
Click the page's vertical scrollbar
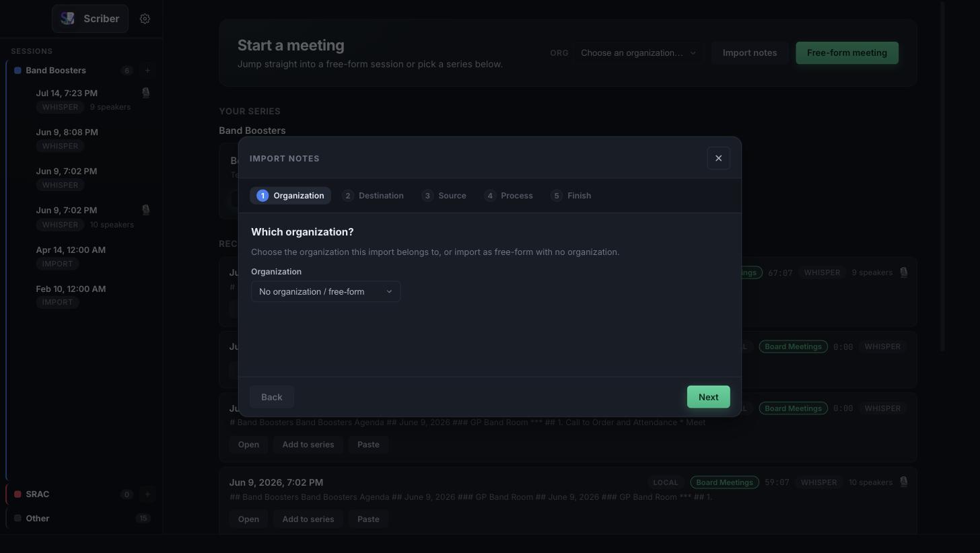click(x=943, y=176)
